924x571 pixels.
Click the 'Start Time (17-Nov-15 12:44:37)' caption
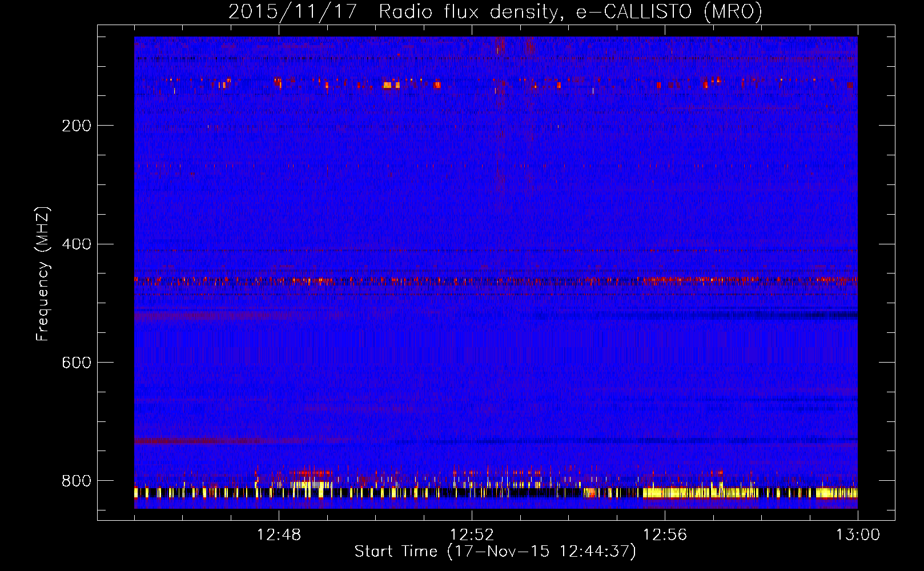coord(495,552)
